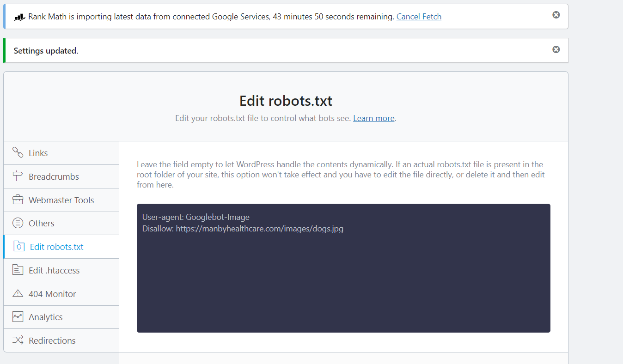Image resolution: width=623 pixels, height=364 pixels.
Task: Click the 'Settings updated.' message text
Action: coord(46,51)
